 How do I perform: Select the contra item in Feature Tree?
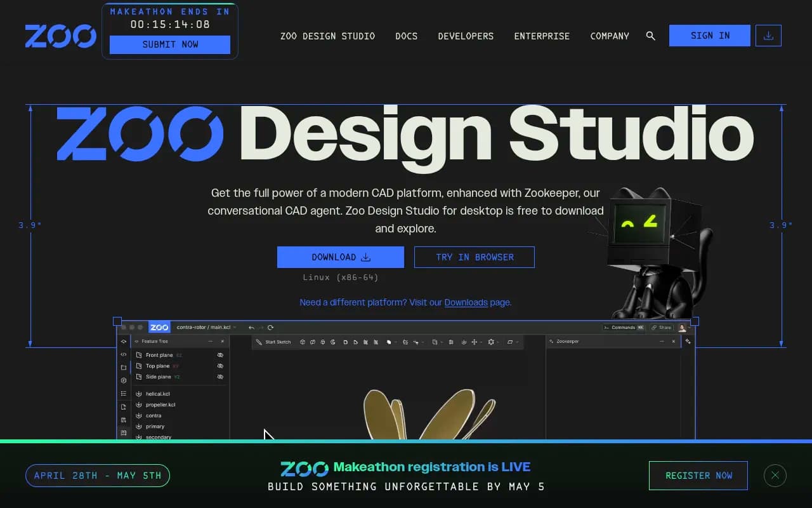tap(154, 415)
